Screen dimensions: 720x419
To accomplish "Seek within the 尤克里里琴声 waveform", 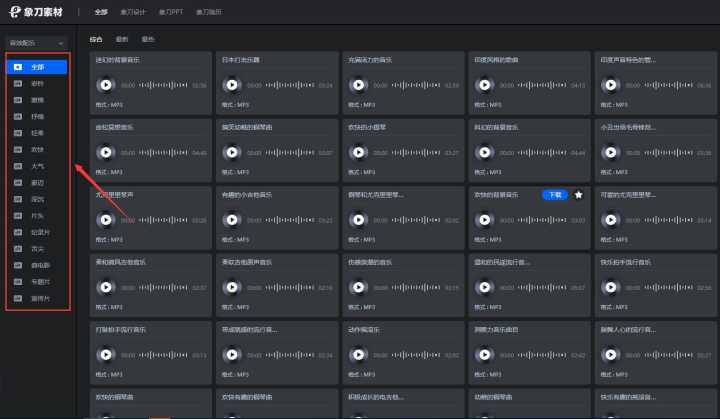I will 163,220.
